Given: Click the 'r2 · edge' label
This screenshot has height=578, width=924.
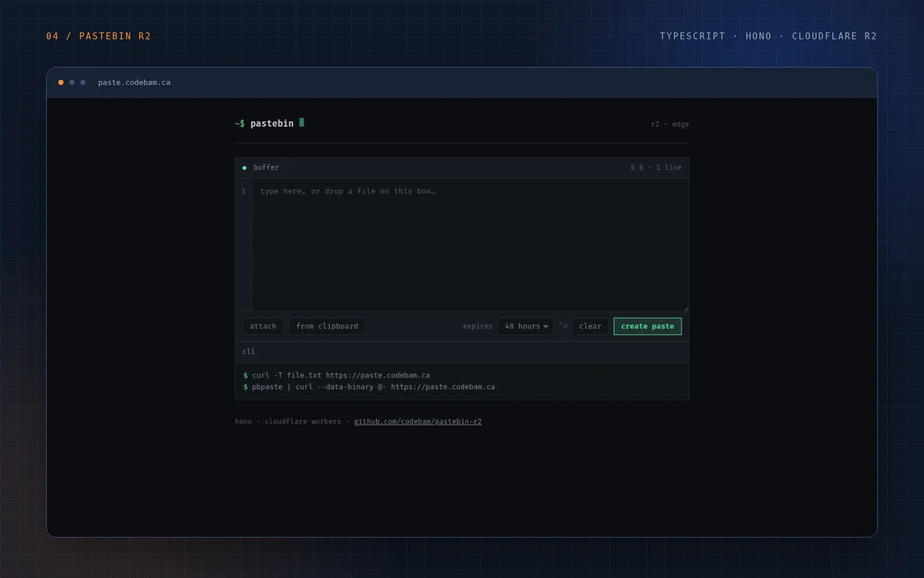Looking at the screenshot, I should pyautogui.click(x=670, y=124).
